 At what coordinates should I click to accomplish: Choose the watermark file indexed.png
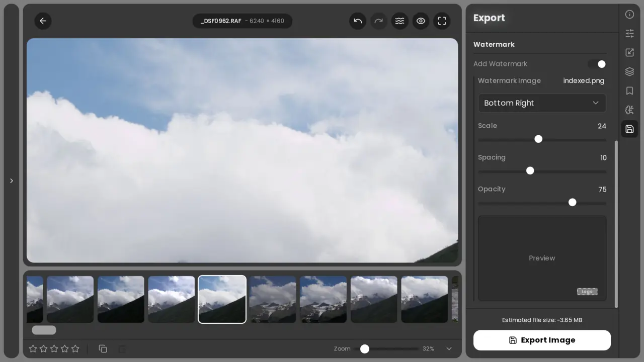click(584, 81)
